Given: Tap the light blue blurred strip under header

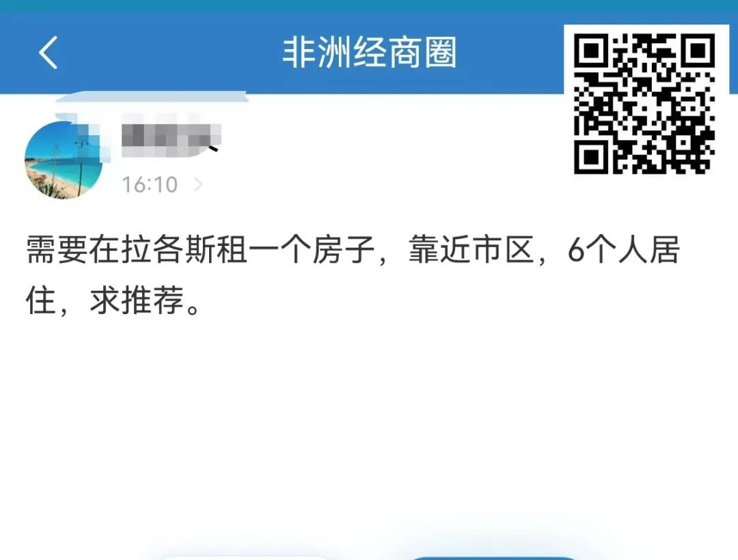Looking at the screenshot, I should click(152, 97).
